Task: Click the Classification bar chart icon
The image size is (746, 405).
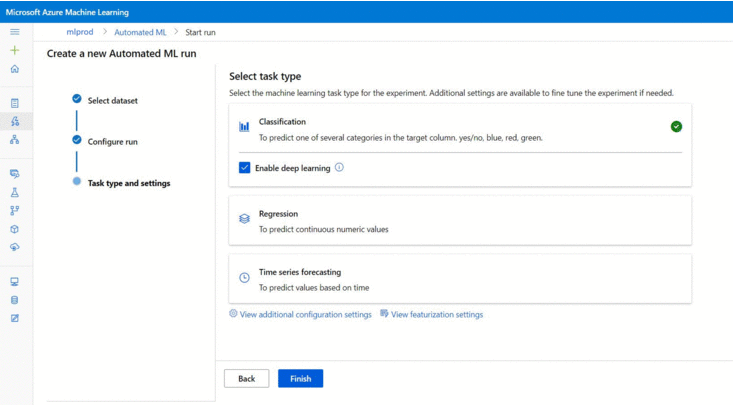Action: (x=244, y=127)
